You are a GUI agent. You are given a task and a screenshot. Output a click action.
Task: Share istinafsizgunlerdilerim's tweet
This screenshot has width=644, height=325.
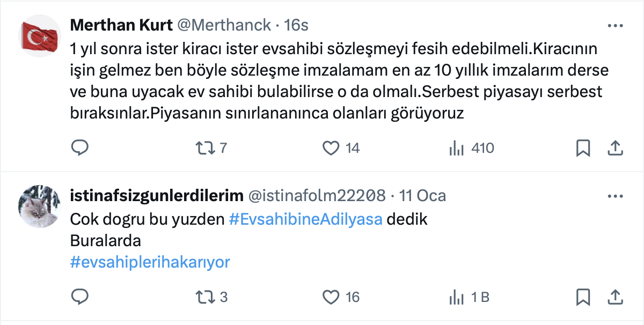click(616, 297)
